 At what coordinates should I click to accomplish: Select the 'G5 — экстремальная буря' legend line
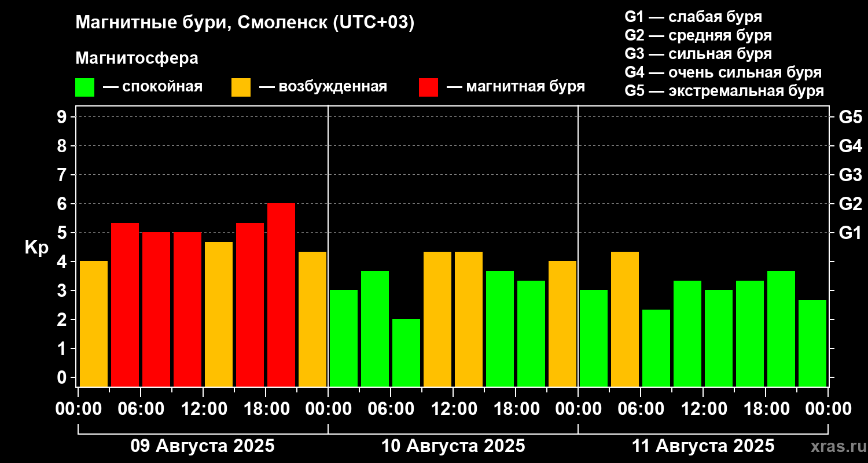point(724,91)
